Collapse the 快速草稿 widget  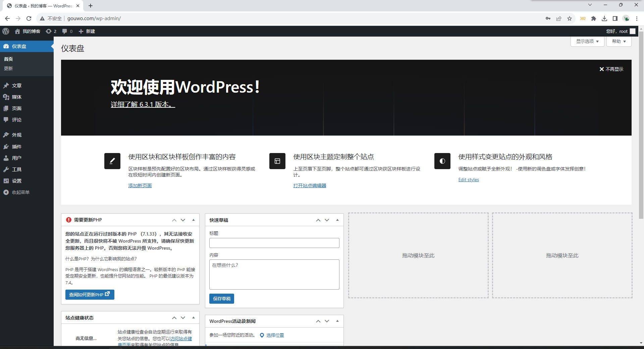point(337,220)
